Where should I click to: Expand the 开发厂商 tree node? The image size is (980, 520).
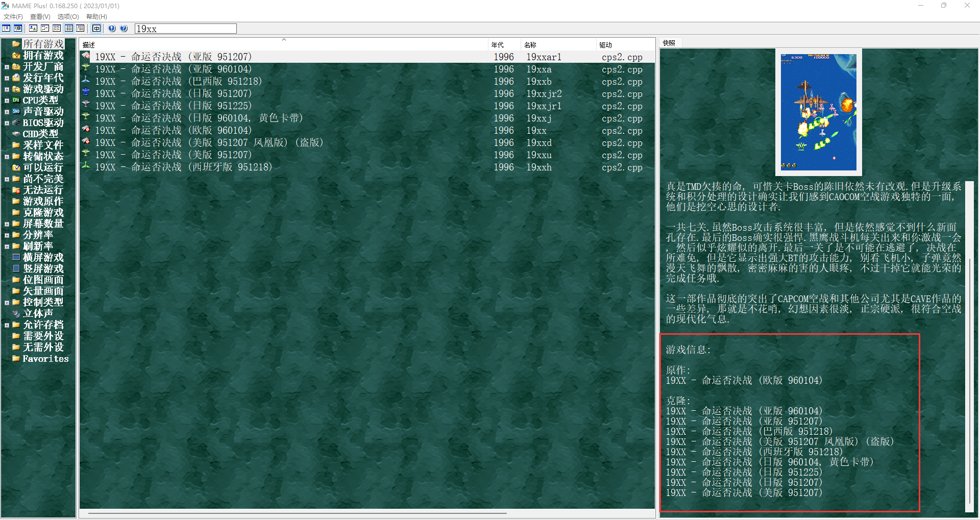pyautogui.click(x=7, y=67)
